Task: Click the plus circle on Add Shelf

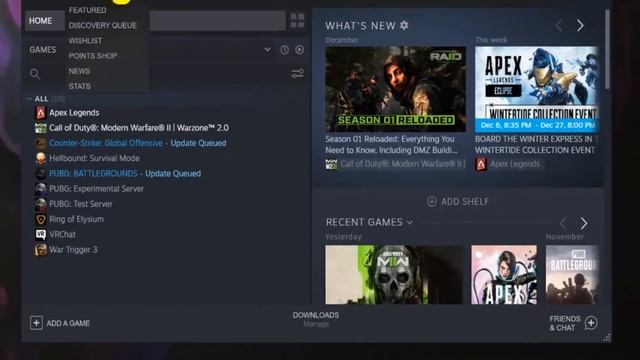Action: click(x=432, y=202)
